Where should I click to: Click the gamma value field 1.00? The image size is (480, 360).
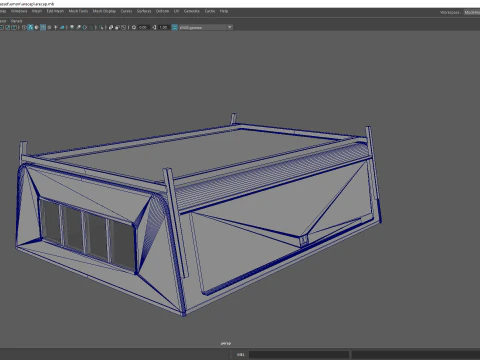click(163, 27)
